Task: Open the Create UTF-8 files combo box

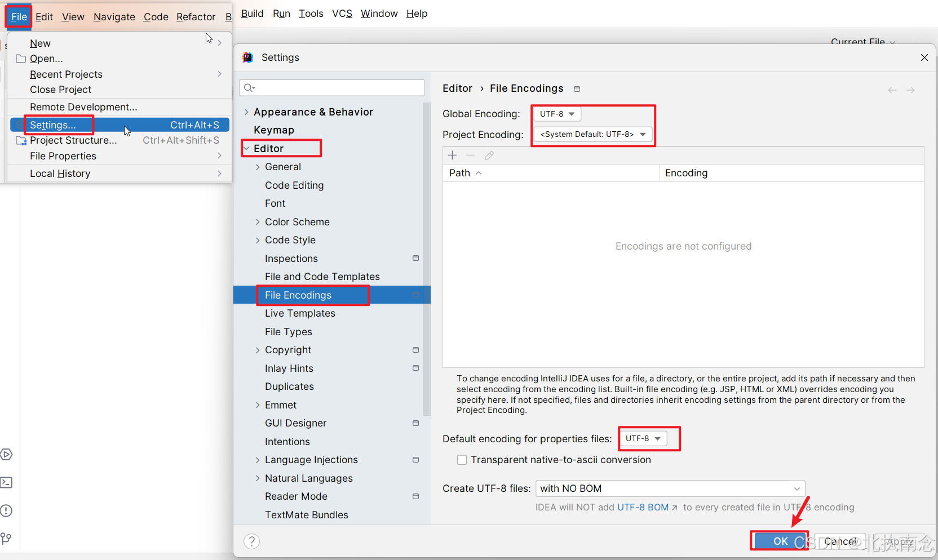Action: click(x=670, y=488)
